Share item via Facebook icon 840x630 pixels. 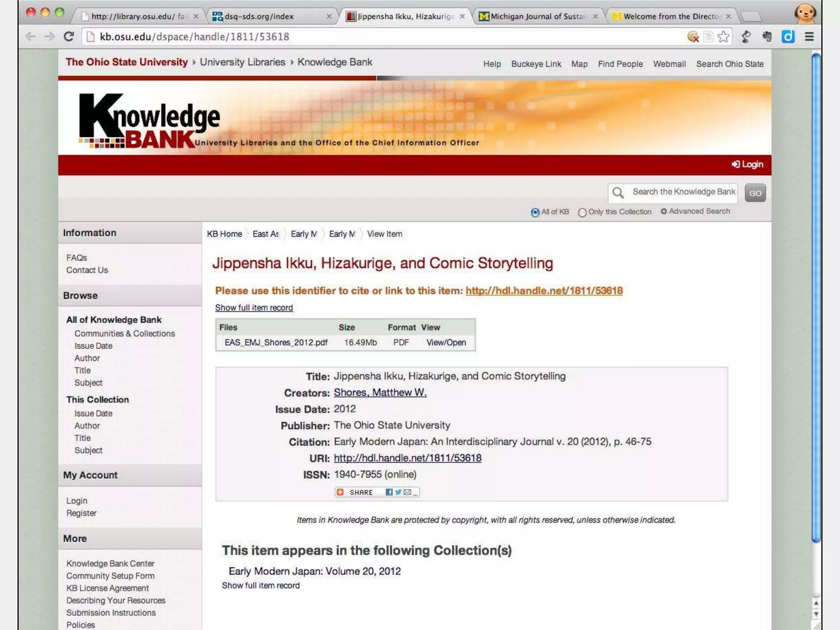(x=389, y=492)
